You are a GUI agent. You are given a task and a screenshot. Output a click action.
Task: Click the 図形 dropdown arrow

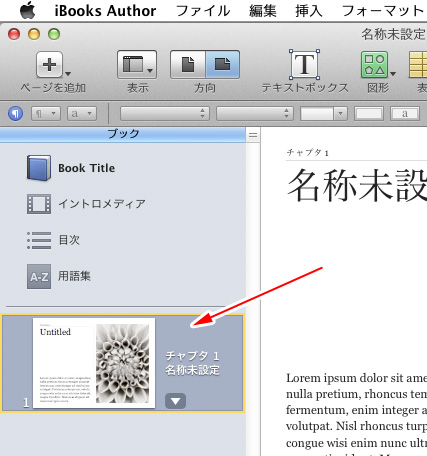click(393, 74)
